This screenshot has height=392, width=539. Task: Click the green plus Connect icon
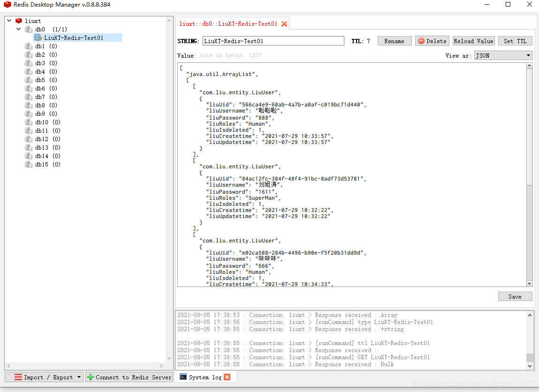(x=91, y=377)
